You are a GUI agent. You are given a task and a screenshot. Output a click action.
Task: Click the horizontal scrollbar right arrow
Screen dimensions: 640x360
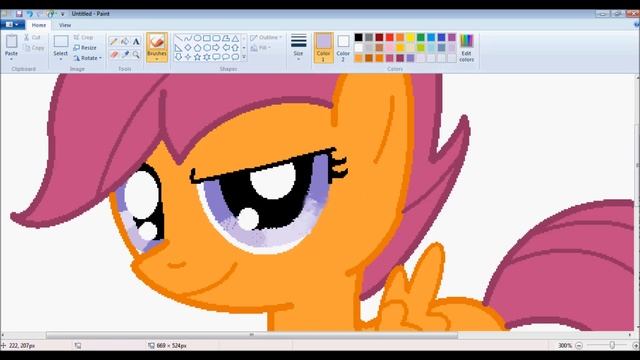coord(630,335)
